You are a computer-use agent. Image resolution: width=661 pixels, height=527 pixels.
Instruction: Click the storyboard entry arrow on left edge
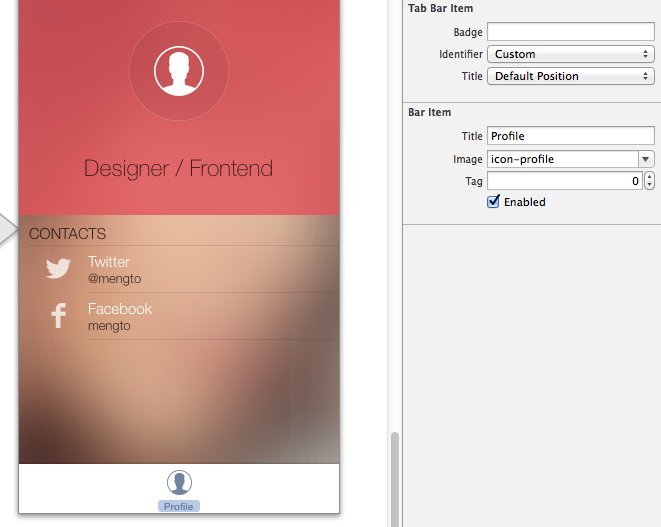tap(9, 227)
